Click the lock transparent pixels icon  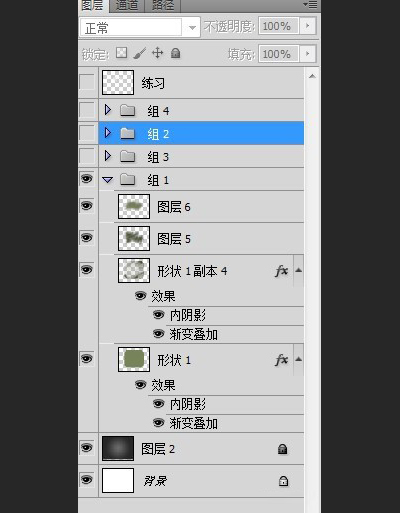tap(121, 53)
